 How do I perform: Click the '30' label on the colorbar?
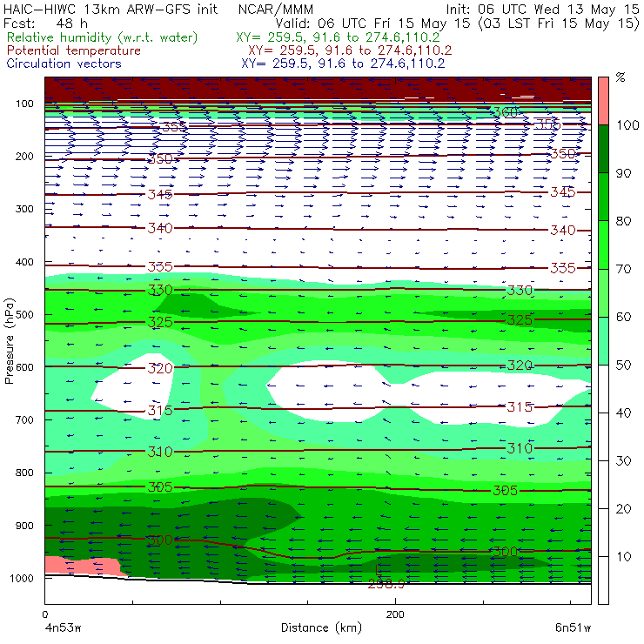[624, 461]
